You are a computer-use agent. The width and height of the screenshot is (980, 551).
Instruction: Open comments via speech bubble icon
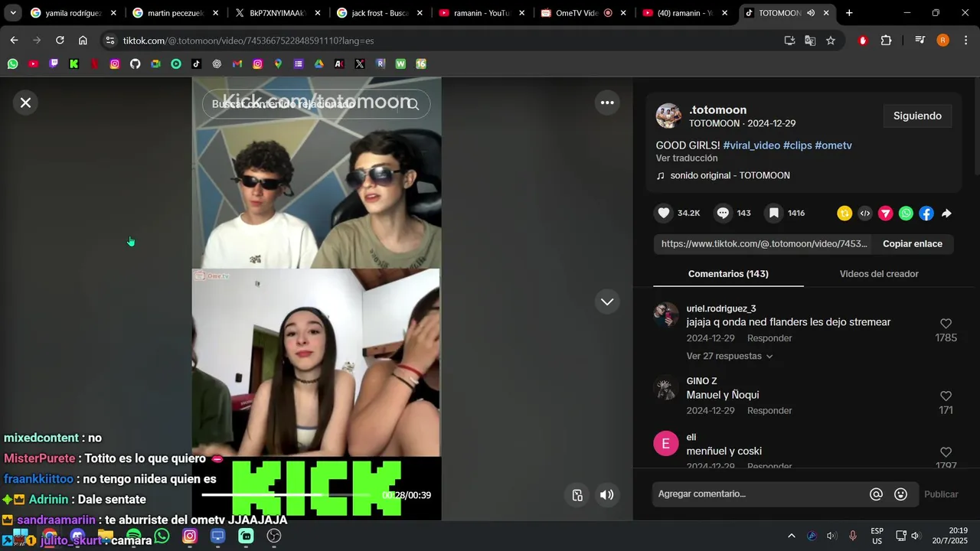click(x=723, y=214)
